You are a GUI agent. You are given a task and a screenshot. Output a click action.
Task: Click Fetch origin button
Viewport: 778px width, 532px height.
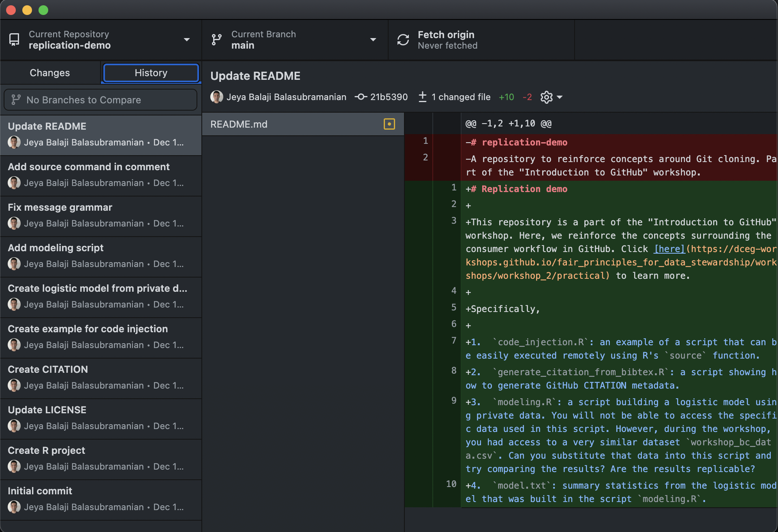click(x=481, y=40)
